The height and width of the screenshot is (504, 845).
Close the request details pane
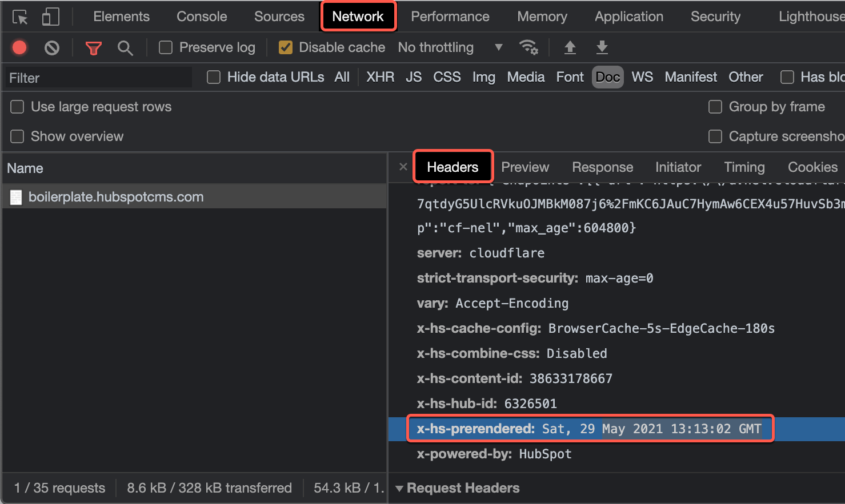(403, 167)
